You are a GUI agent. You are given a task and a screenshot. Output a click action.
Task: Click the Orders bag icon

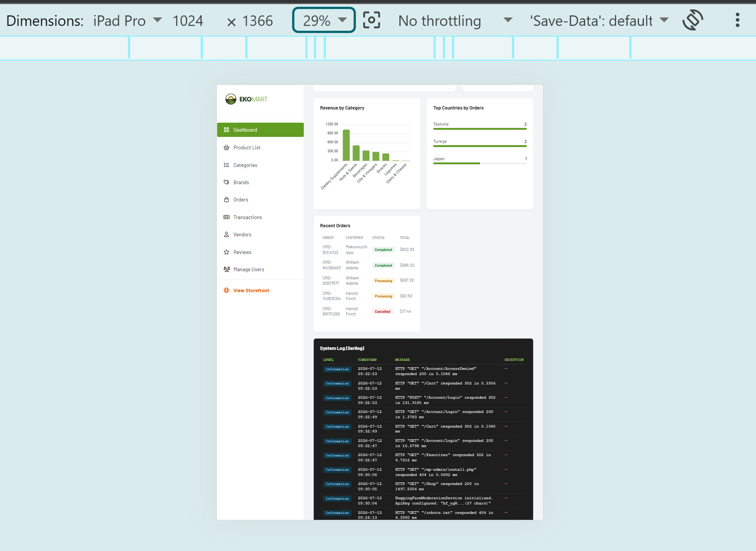pyautogui.click(x=226, y=200)
